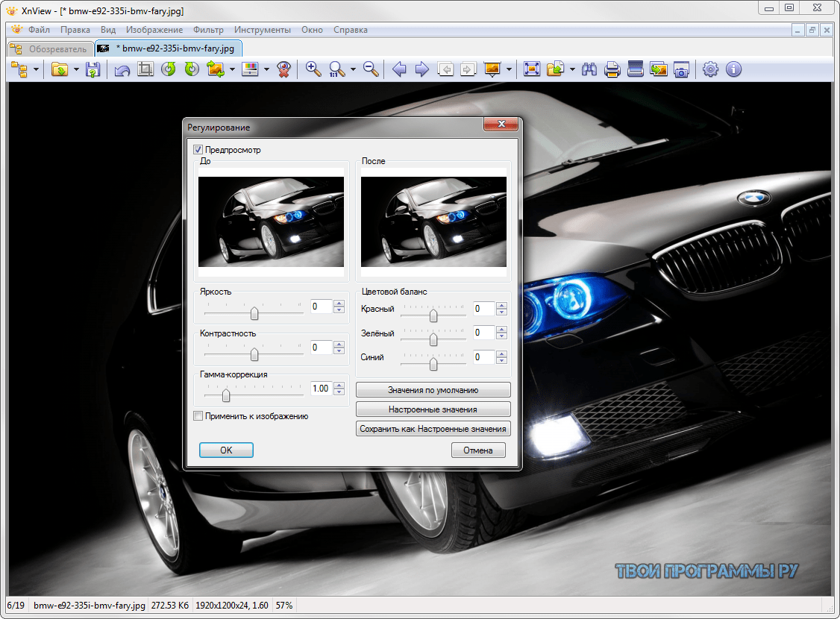This screenshot has width=840, height=619.
Task: Select the Crop tool icon
Action: pos(145,69)
